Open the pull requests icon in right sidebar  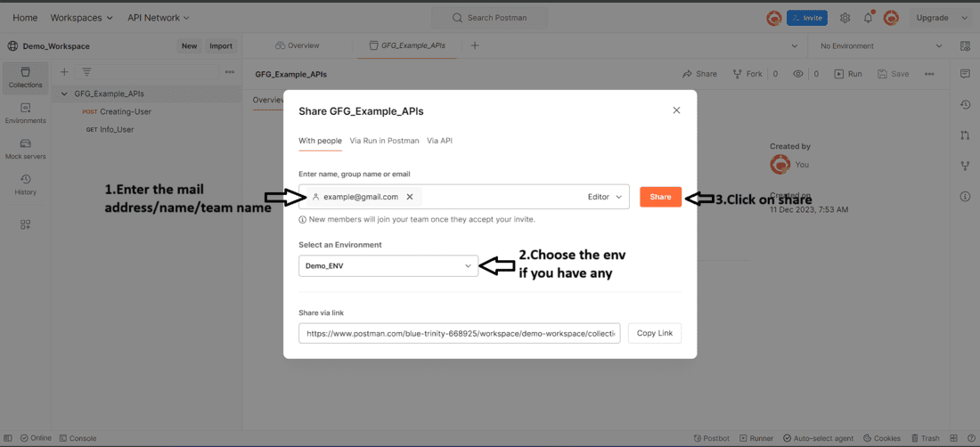click(x=964, y=134)
